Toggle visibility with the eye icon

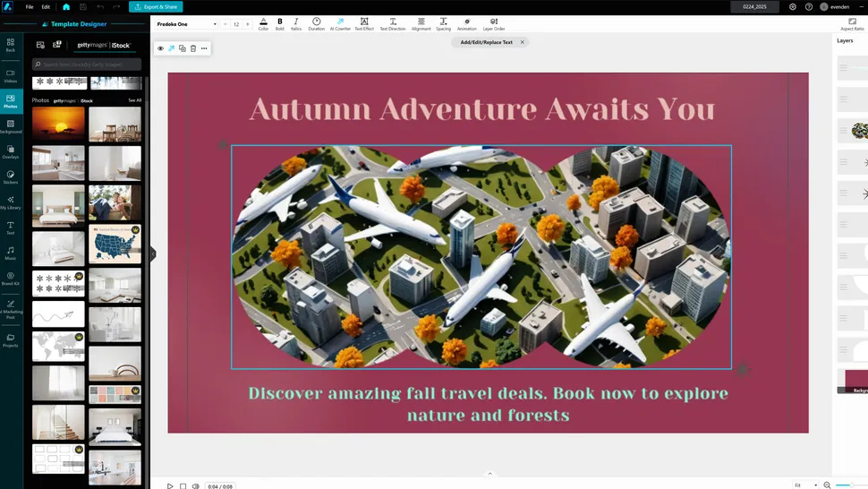pos(161,48)
